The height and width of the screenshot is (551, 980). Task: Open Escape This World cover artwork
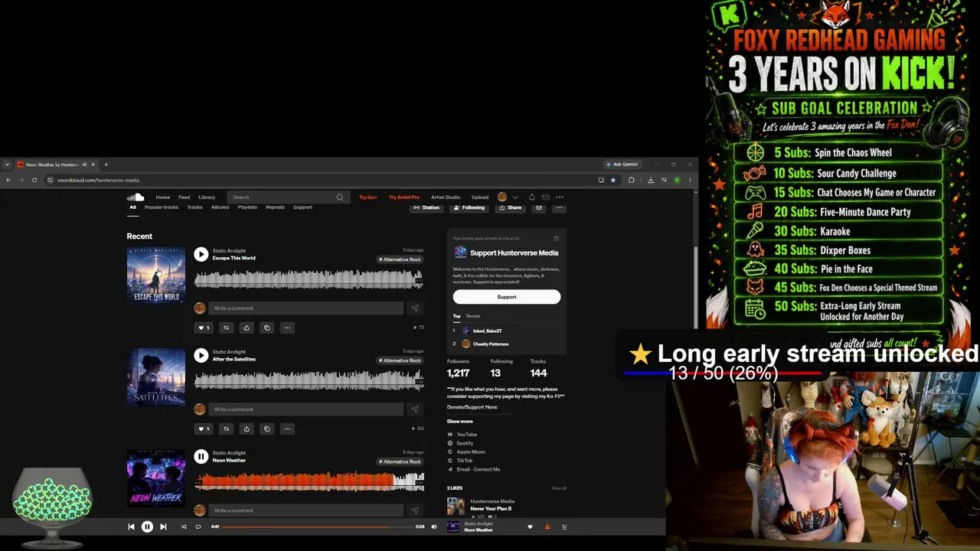pyautogui.click(x=156, y=275)
